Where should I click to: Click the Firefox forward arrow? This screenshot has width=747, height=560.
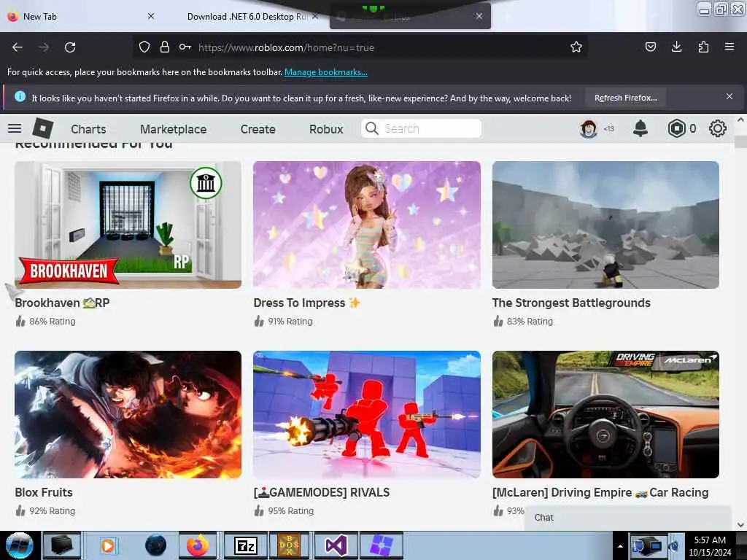pyautogui.click(x=44, y=47)
